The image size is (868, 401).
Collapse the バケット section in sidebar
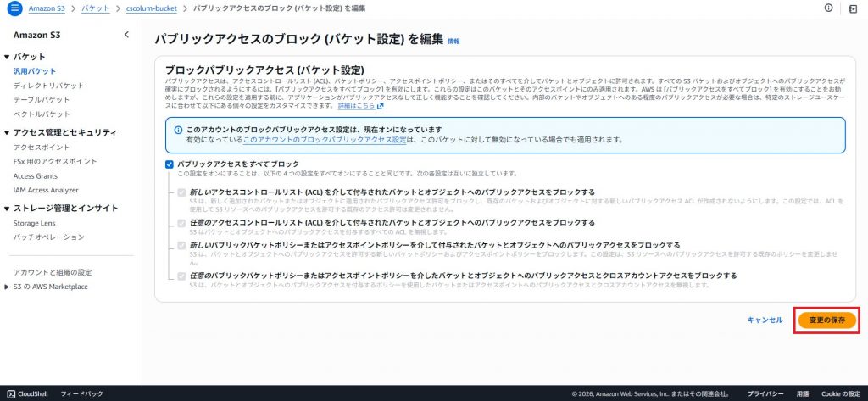point(7,57)
